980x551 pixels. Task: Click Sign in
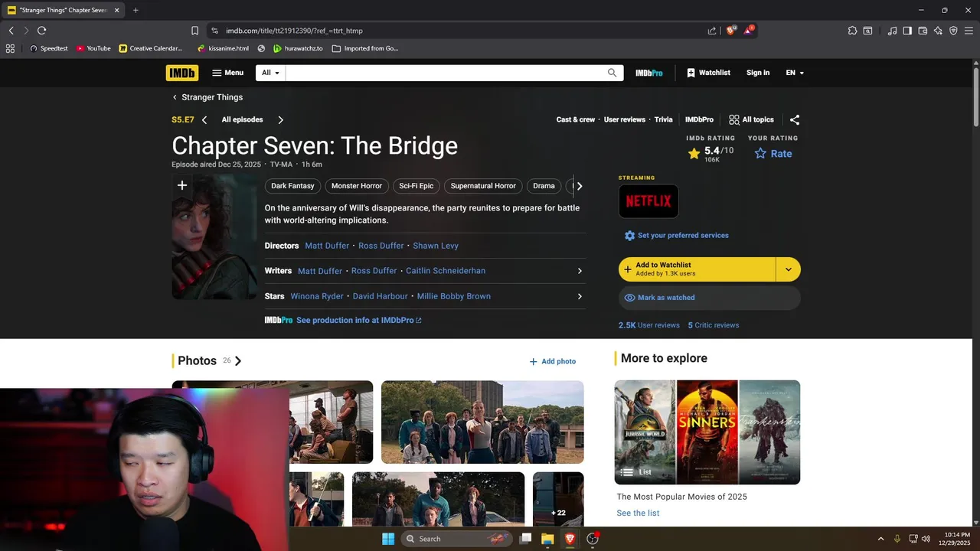[758, 73]
